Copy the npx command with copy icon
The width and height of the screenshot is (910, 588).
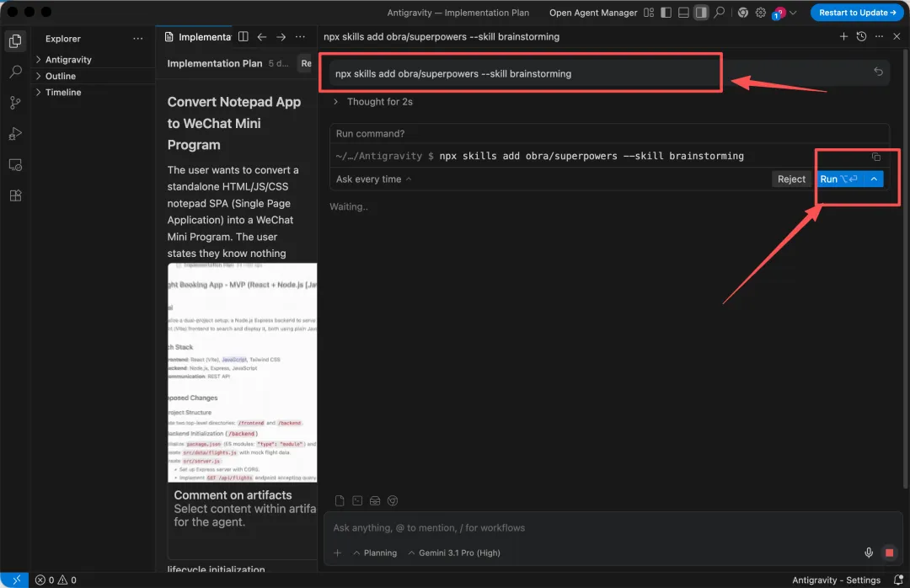click(x=876, y=157)
